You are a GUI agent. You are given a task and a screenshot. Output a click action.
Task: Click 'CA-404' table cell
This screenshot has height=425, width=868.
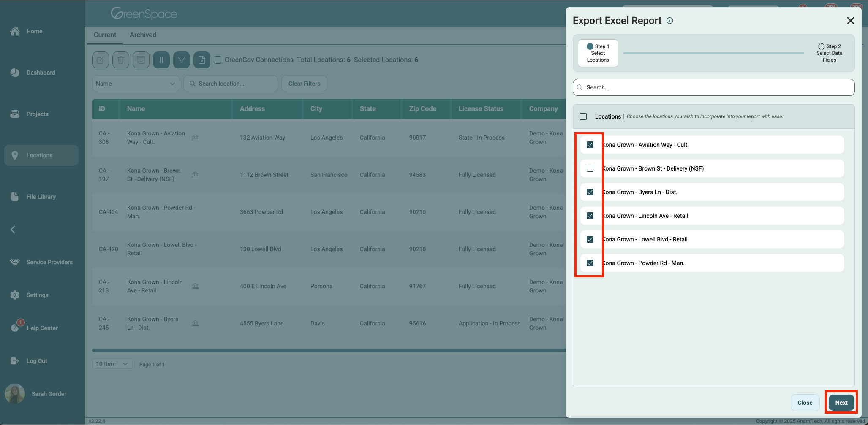pos(109,212)
